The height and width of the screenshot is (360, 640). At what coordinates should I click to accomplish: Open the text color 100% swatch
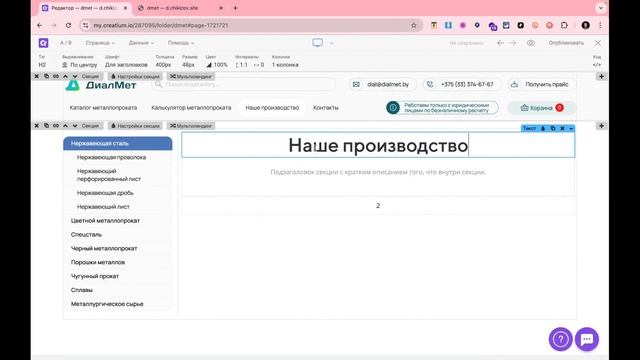click(x=217, y=65)
